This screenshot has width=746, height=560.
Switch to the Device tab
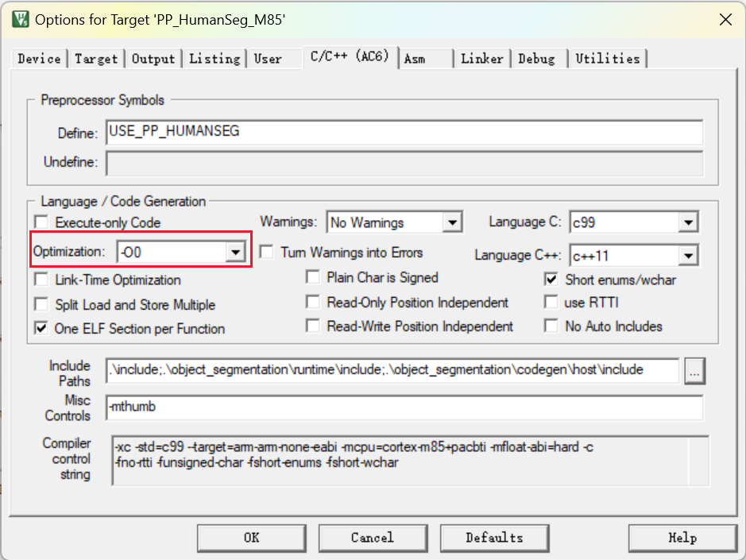[39, 59]
